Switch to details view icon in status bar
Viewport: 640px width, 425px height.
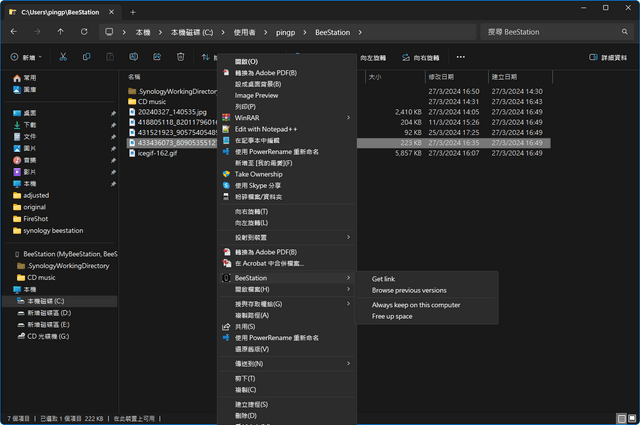pos(622,419)
